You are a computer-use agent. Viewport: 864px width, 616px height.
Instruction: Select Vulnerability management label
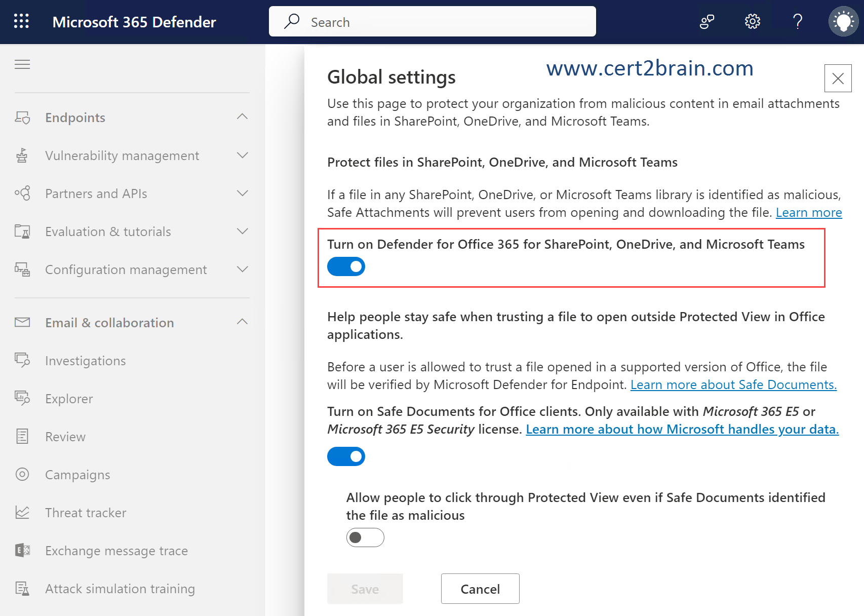122,156
